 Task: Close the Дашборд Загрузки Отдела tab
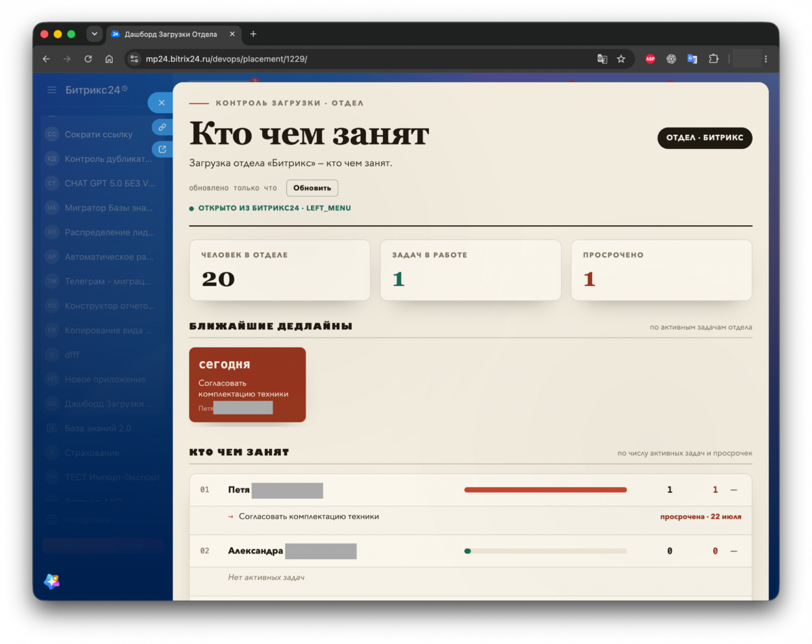232,34
